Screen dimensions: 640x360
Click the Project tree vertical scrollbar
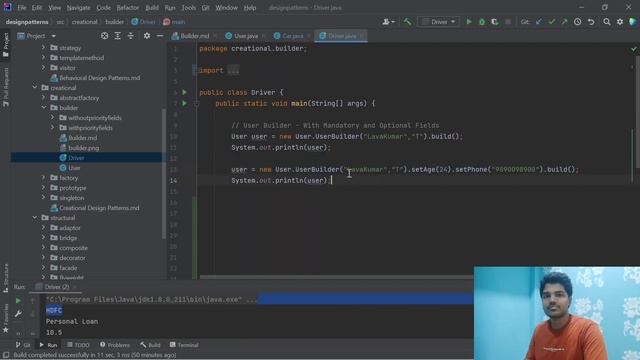(x=164, y=173)
